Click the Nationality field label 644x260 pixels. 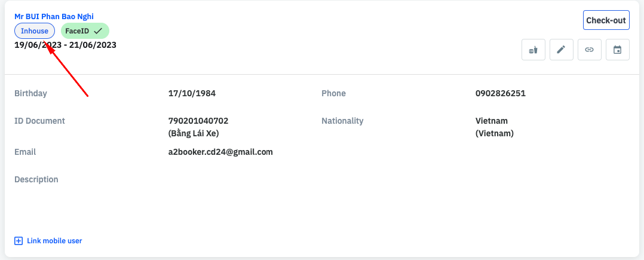(342, 121)
